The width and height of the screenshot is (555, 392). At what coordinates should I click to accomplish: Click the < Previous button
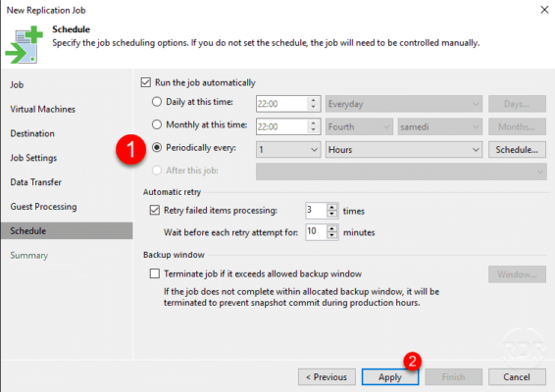[x=327, y=376]
